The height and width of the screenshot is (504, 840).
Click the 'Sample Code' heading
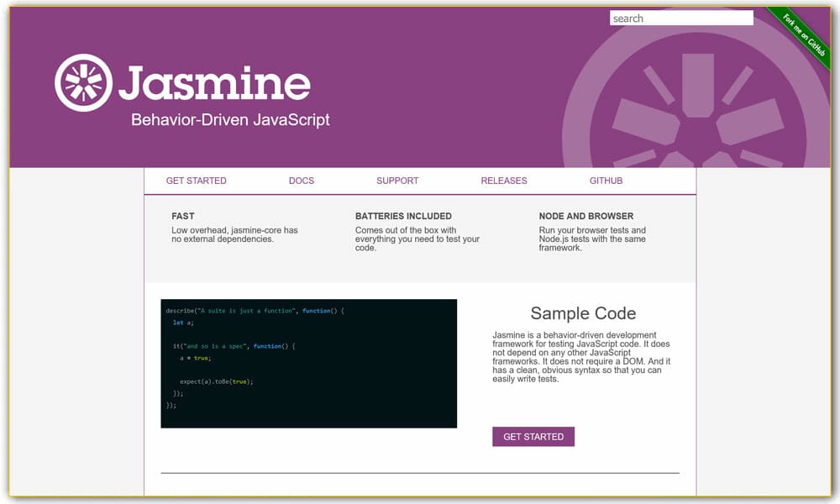click(584, 313)
